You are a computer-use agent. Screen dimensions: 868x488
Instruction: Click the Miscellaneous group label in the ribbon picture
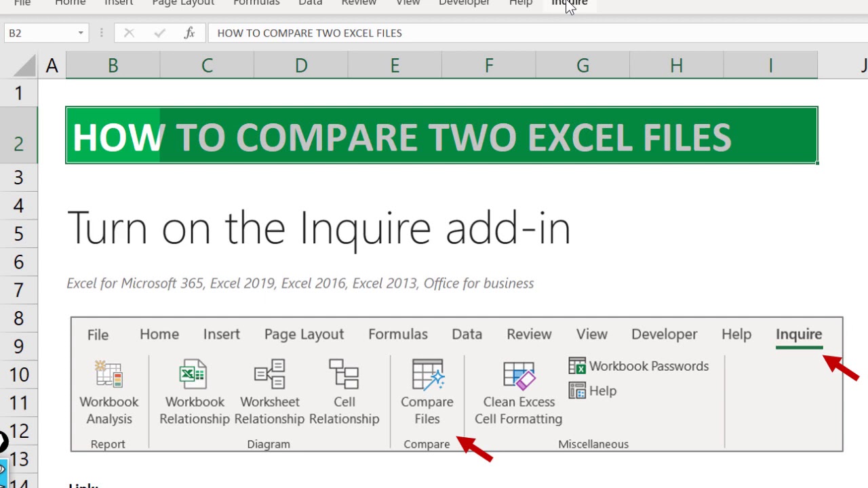click(x=593, y=444)
